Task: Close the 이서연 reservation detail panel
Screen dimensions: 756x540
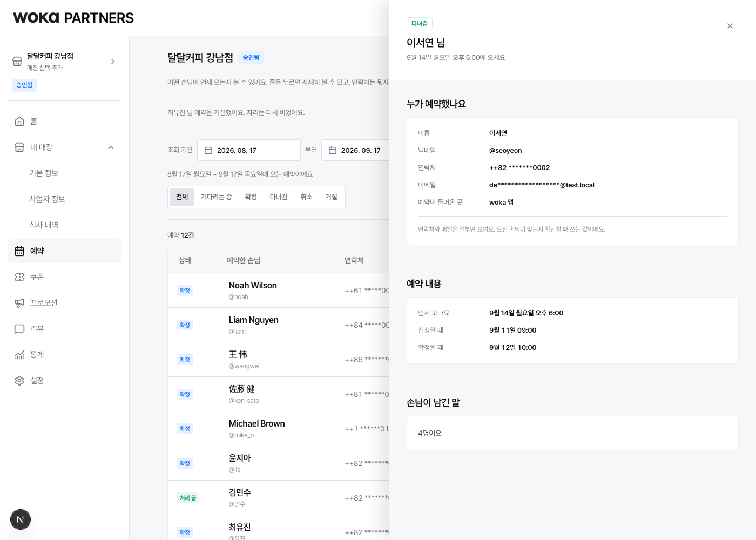Action: tap(730, 26)
